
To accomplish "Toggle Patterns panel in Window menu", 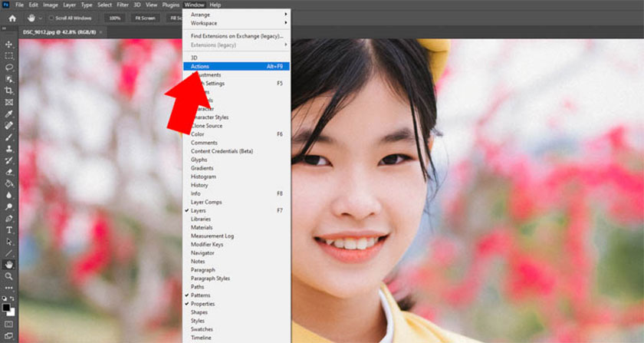I will [201, 295].
